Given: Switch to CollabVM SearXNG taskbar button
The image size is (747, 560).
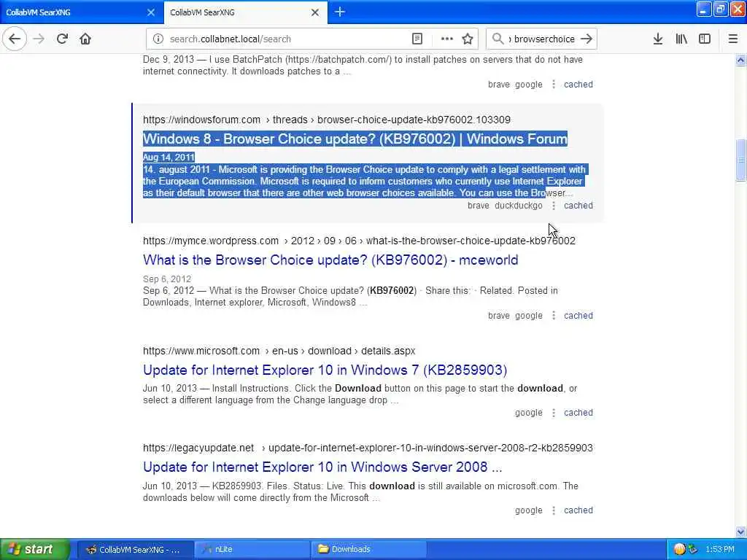Looking at the screenshot, I should click(x=135, y=549).
